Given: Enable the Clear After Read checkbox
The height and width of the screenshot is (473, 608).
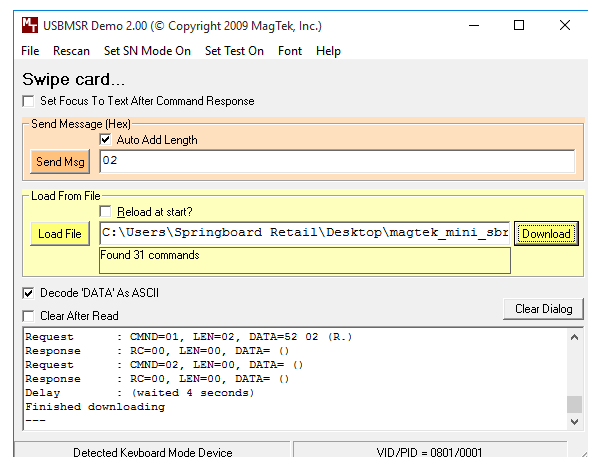Looking at the screenshot, I should point(28,316).
